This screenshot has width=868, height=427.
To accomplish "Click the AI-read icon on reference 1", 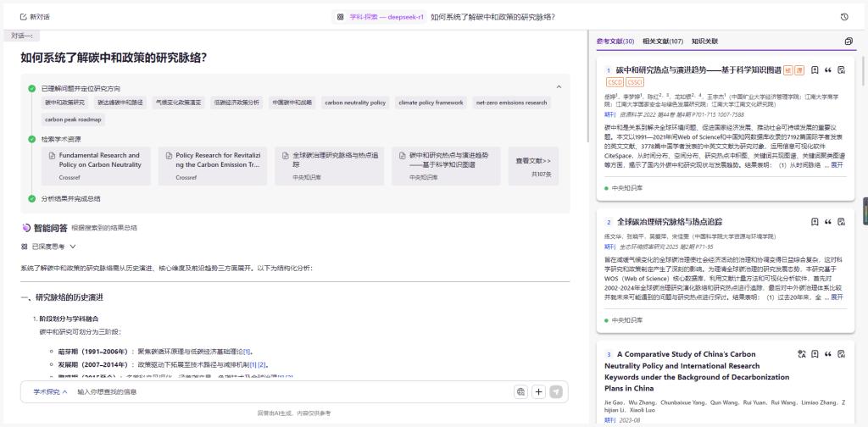I will coord(842,70).
